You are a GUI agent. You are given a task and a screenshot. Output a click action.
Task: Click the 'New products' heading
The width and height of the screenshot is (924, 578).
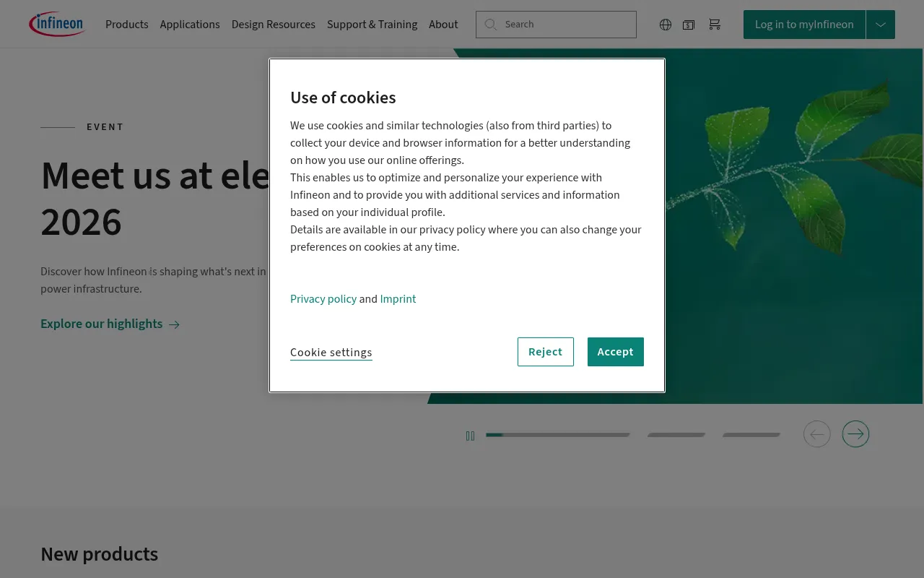[100, 554]
